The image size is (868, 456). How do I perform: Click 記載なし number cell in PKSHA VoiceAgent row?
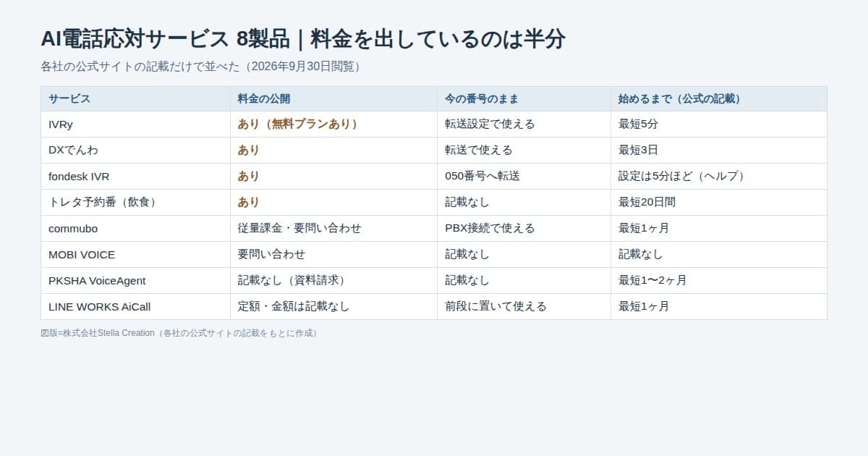[x=524, y=280]
